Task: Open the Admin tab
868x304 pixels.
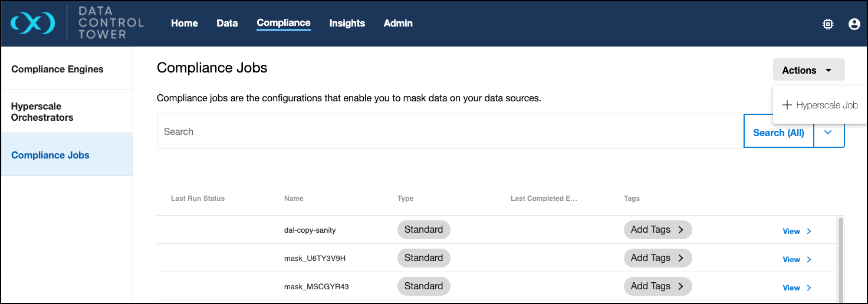Action: click(x=398, y=24)
